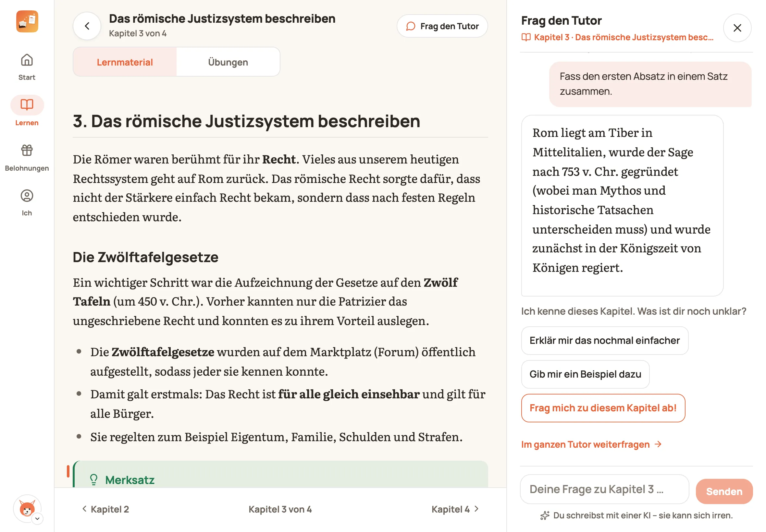Focus the 'Deine Frage zu Kapitel 3' input
Viewport: 766px width, 532px height.
(604, 489)
